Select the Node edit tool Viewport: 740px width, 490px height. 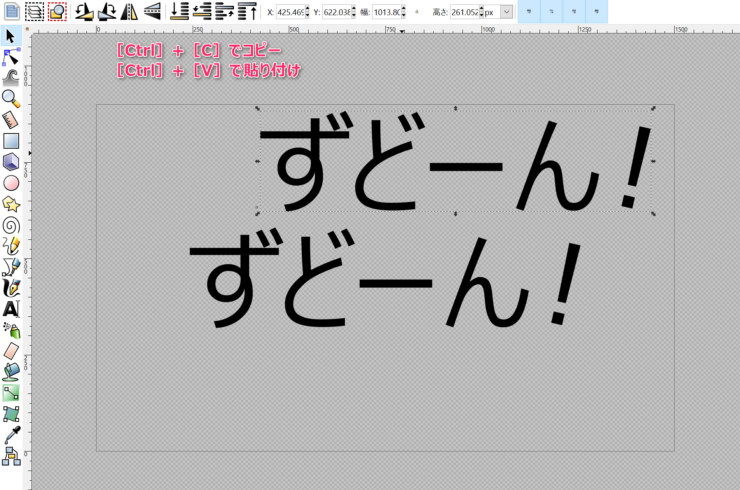[11, 57]
